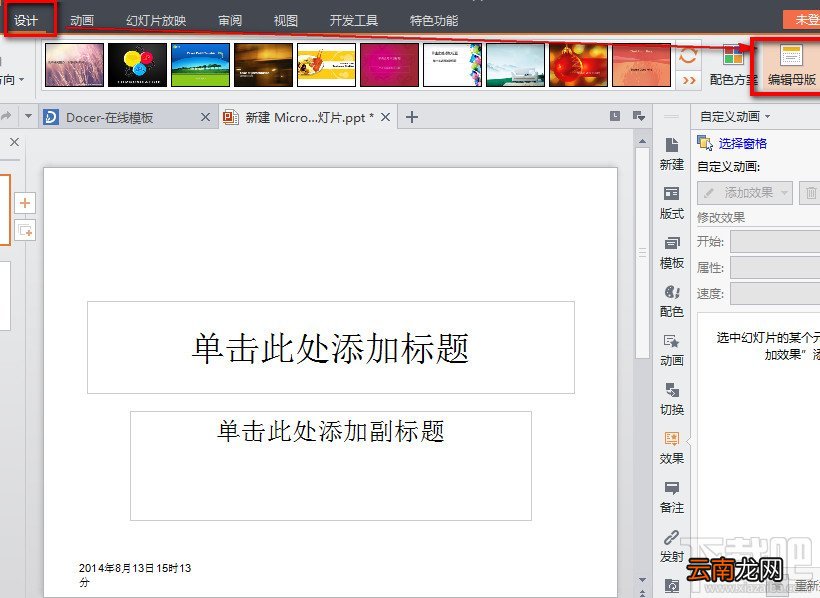Click the 未登 login button
820x598 pixels.
tap(801, 20)
